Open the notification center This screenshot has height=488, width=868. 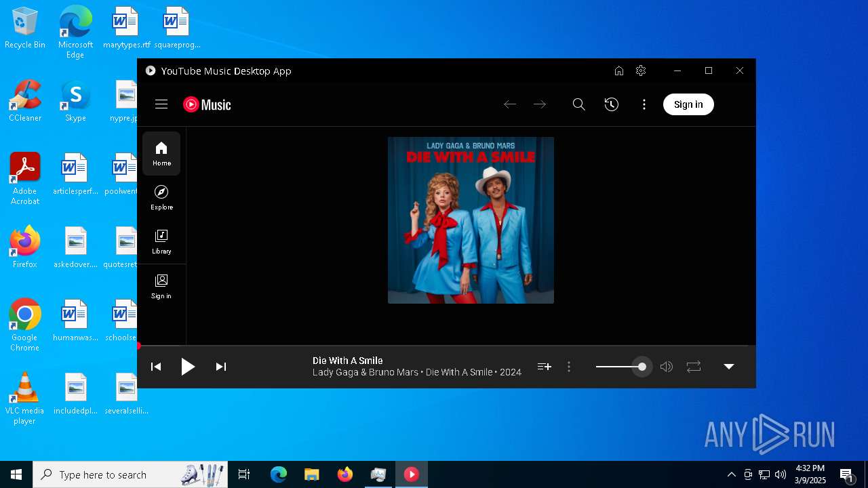[846, 474]
